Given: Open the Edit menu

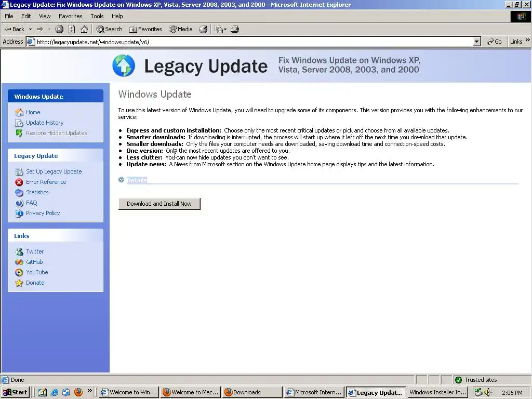Looking at the screenshot, I should (x=26, y=16).
